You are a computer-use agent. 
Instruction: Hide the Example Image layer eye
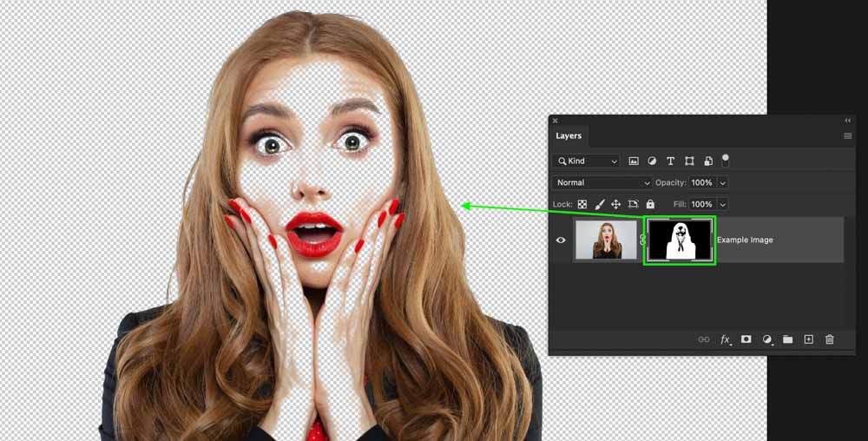coord(561,240)
